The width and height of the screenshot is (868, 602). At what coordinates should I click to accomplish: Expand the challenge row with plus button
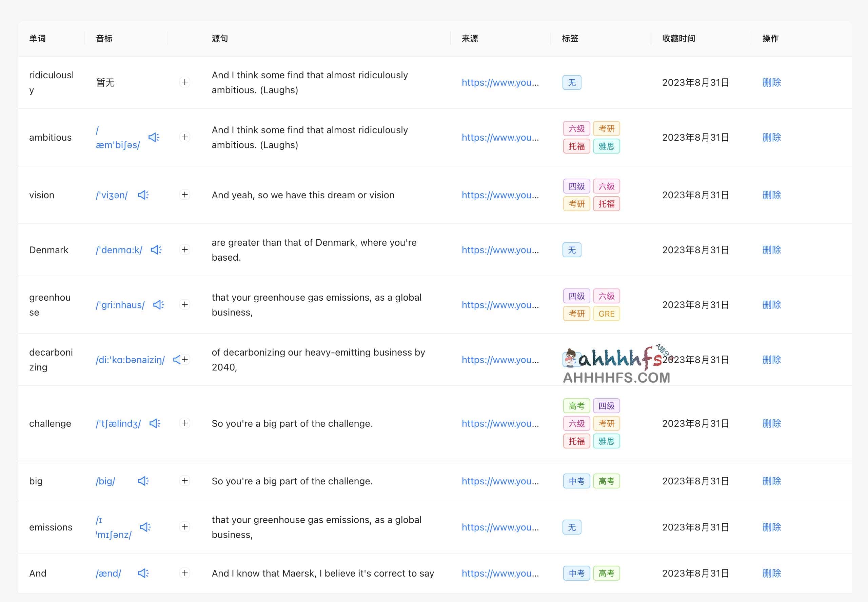(185, 423)
